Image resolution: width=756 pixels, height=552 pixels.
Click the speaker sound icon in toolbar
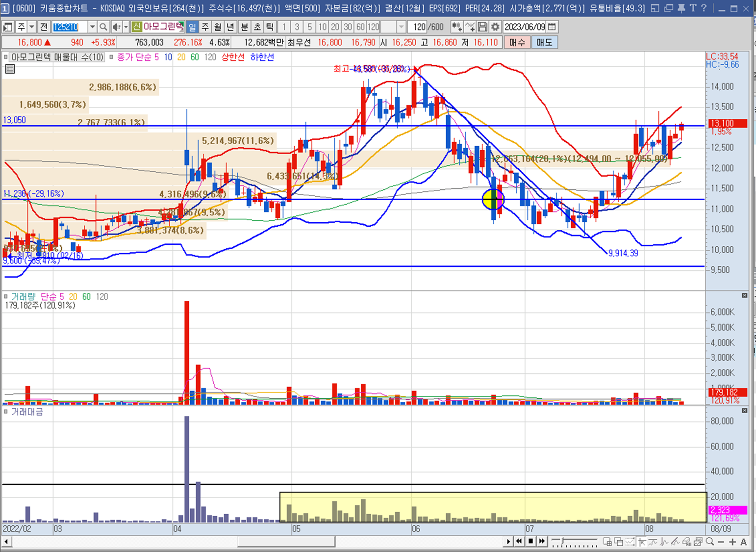point(116,27)
